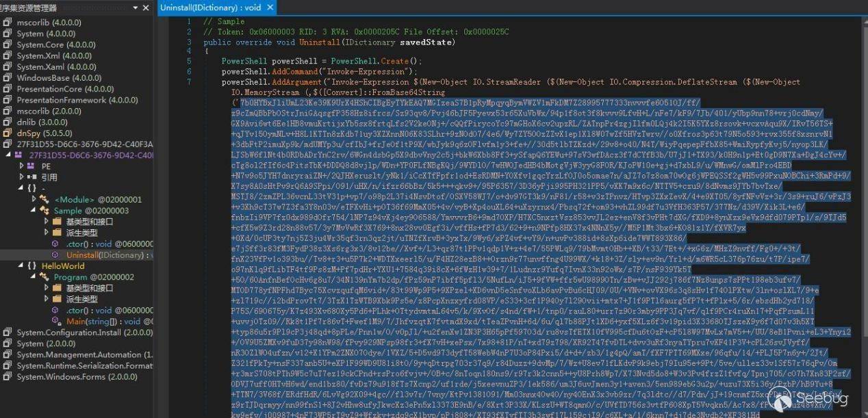This screenshot has height=418, width=868.
Task: Click the System.Configuration.Install assembly icon
Action: (8, 332)
